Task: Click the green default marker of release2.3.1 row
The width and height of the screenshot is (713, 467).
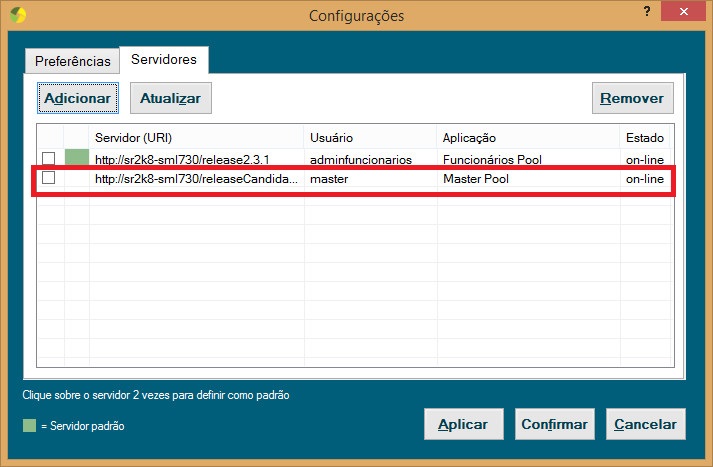Action: click(x=77, y=157)
